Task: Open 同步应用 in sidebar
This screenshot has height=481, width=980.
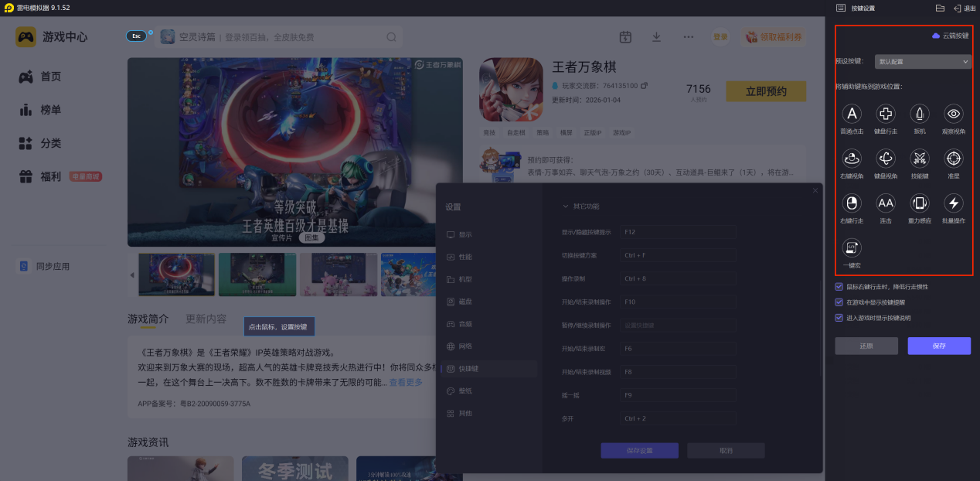Action: coord(44,266)
